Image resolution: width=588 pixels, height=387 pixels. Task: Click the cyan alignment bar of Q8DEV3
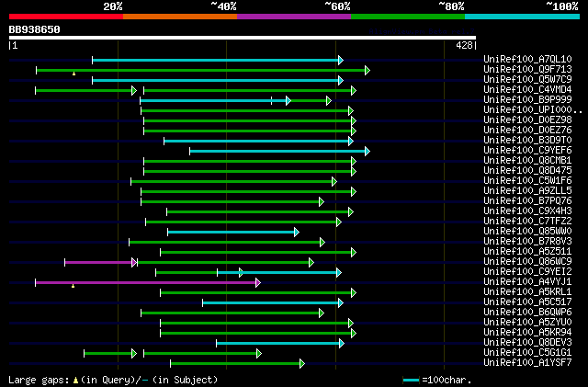click(279, 344)
